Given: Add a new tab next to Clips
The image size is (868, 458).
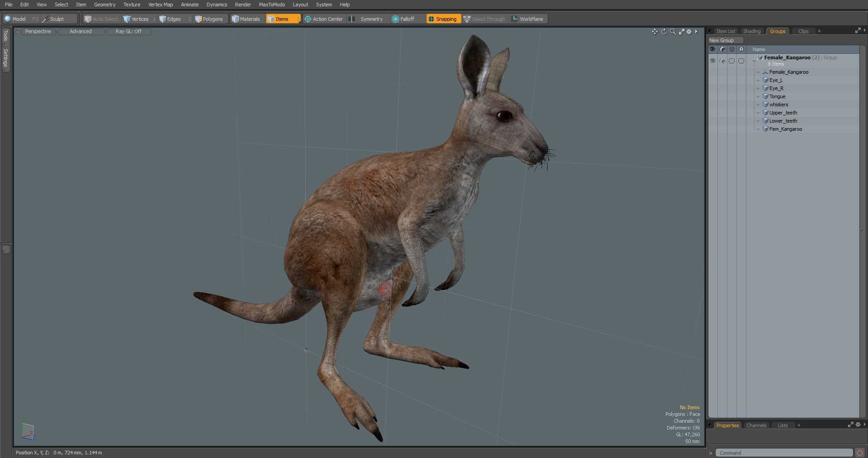Looking at the screenshot, I should coord(819,31).
